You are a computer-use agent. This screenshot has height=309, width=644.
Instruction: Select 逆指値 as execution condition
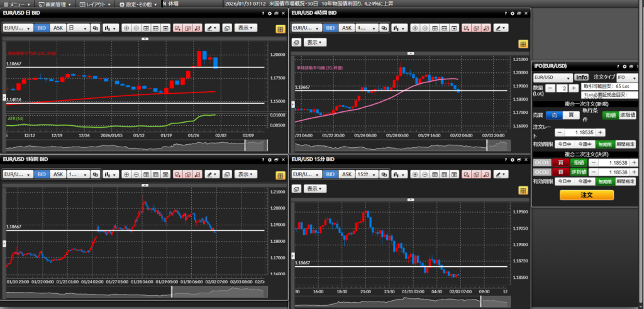coord(628,115)
